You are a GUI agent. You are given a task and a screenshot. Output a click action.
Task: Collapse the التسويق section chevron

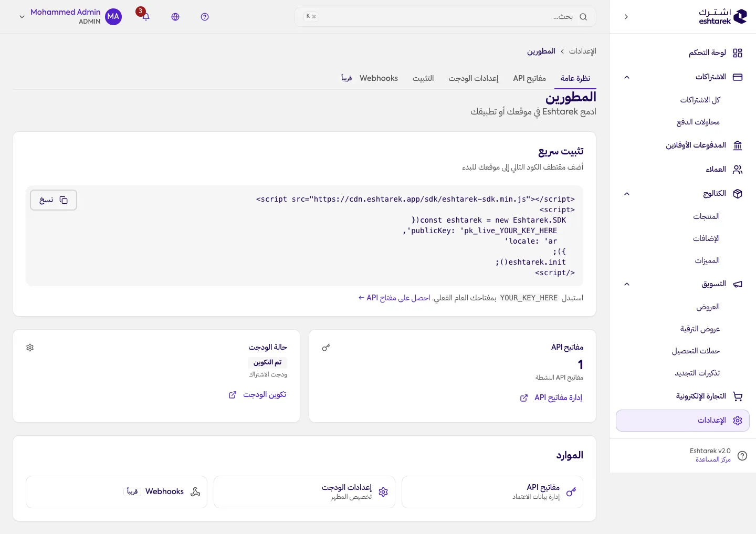[626, 284]
